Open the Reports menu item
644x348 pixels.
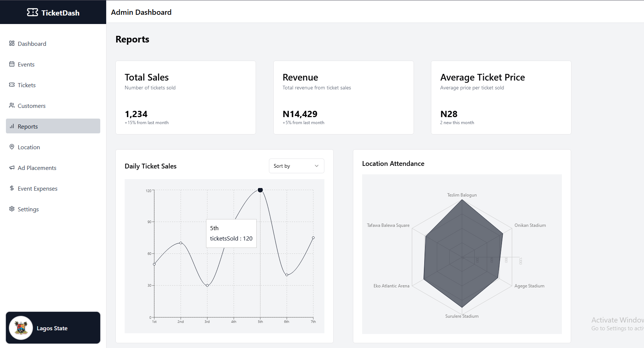[53, 126]
